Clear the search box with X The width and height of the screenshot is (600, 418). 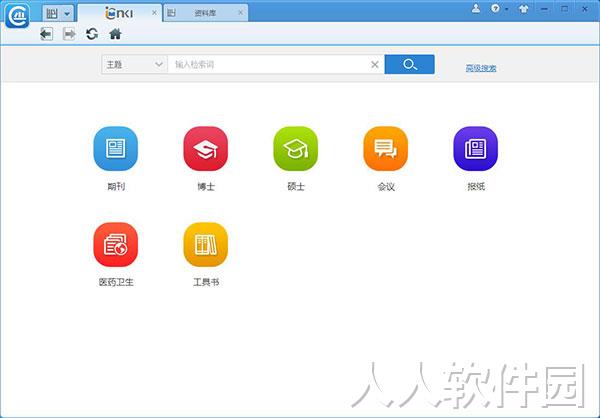(x=375, y=65)
